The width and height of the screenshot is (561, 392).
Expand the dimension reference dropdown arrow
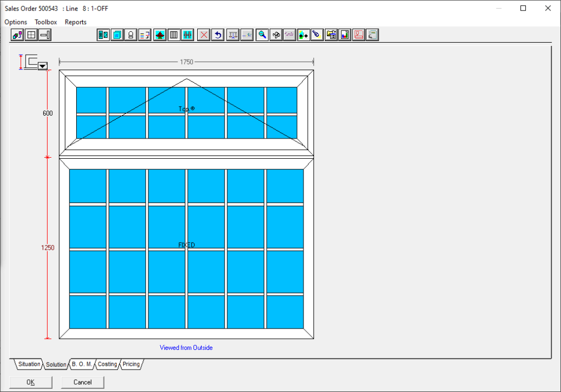point(43,66)
